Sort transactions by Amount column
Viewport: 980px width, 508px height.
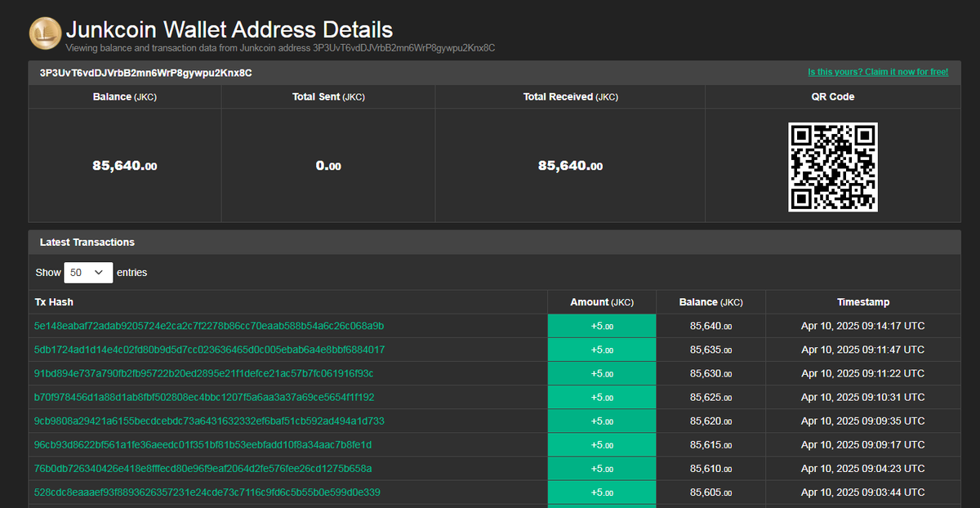(602, 301)
